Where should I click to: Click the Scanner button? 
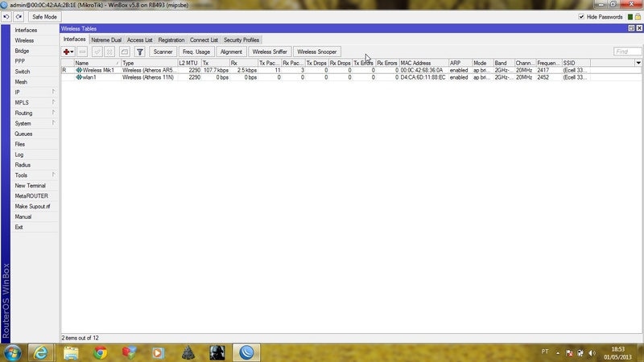point(163,51)
